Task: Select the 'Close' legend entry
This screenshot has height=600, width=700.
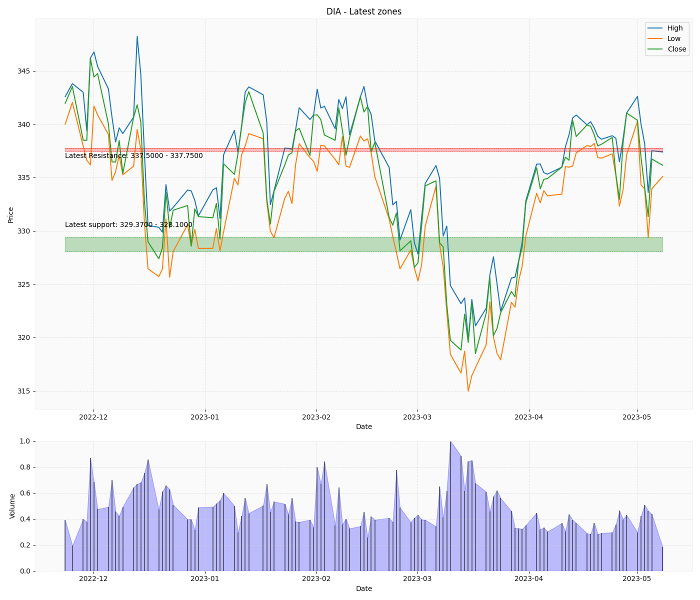Action: point(666,49)
